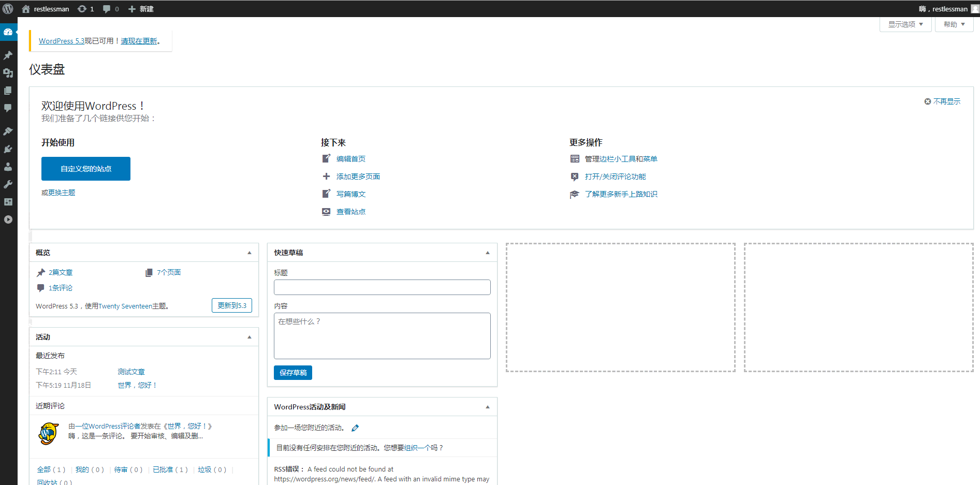Open the Media library sidebar icon
This screenshot has width=980, height=485.
point(8,73)
